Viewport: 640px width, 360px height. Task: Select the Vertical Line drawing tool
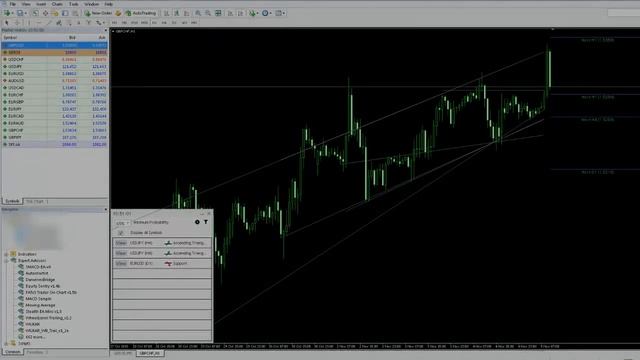[x=29, y=23]
